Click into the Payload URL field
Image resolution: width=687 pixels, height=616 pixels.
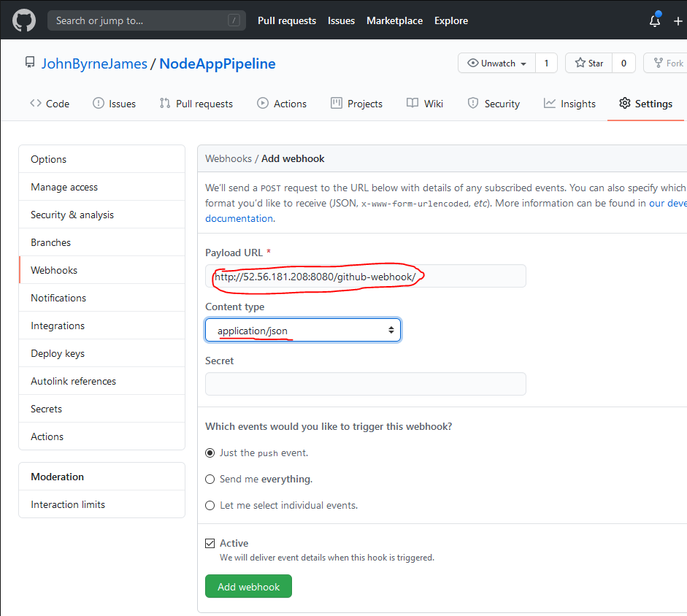point(366,276)
